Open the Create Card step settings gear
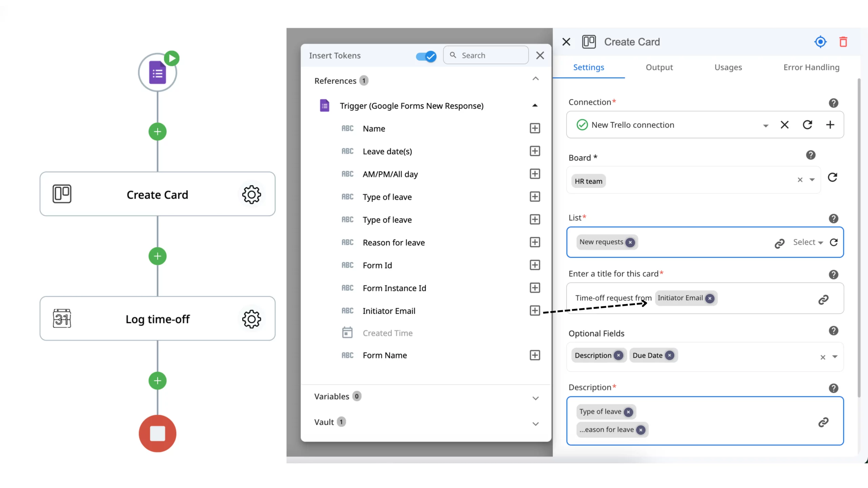The width and height of the screenshot is (868, 488). pyautogui.click(x=251, y=194)
